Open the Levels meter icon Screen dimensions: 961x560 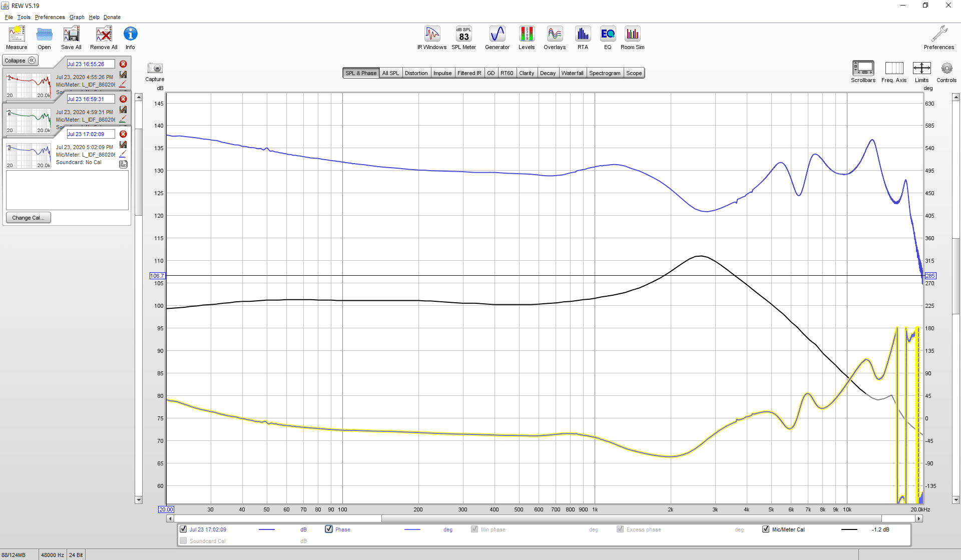[x=527, y=34]
